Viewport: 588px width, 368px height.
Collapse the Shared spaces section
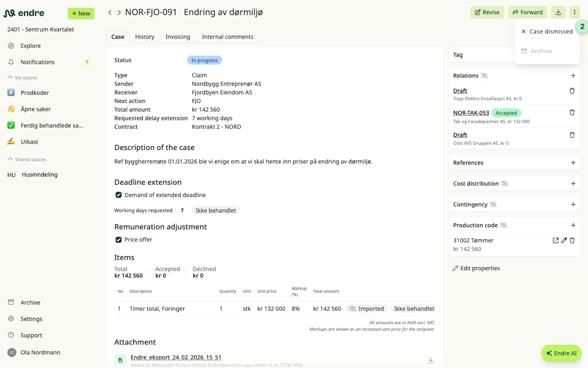[x=27, y=159]
